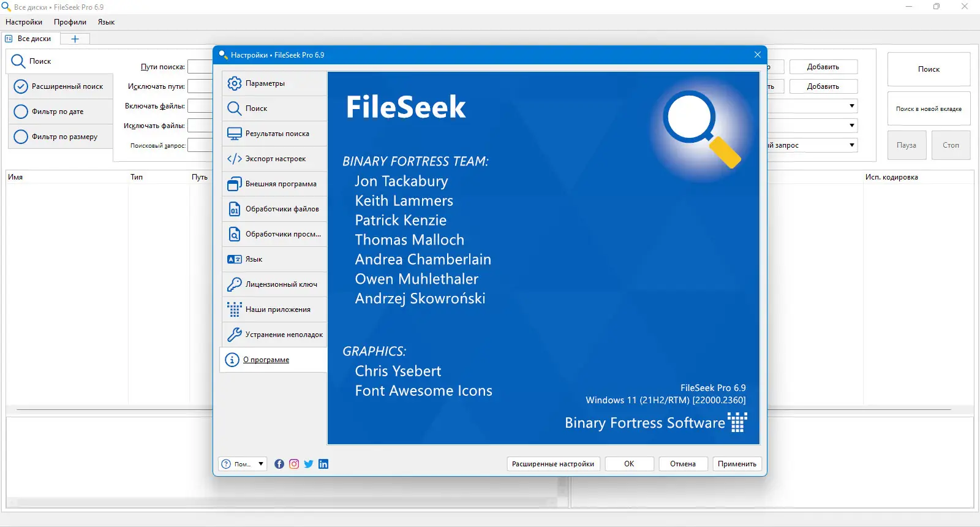Click the Пути поиска input field

[200, 67]
